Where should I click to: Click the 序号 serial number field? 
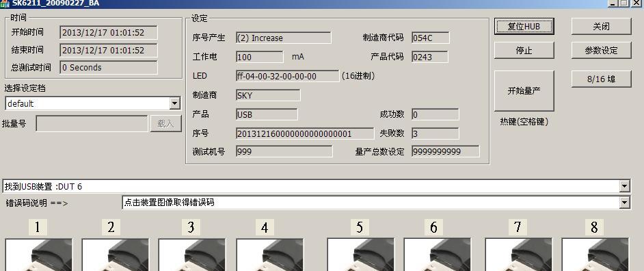305,133
